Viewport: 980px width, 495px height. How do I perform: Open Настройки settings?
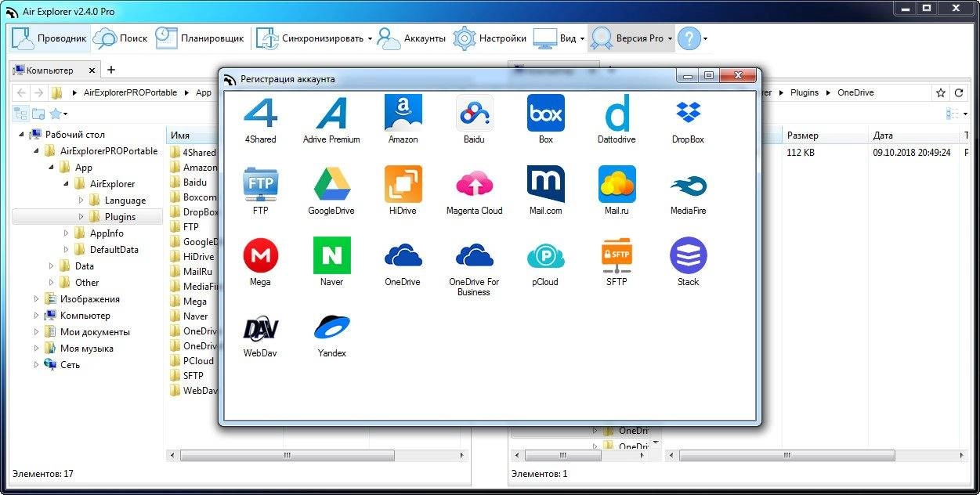[490, 38]
